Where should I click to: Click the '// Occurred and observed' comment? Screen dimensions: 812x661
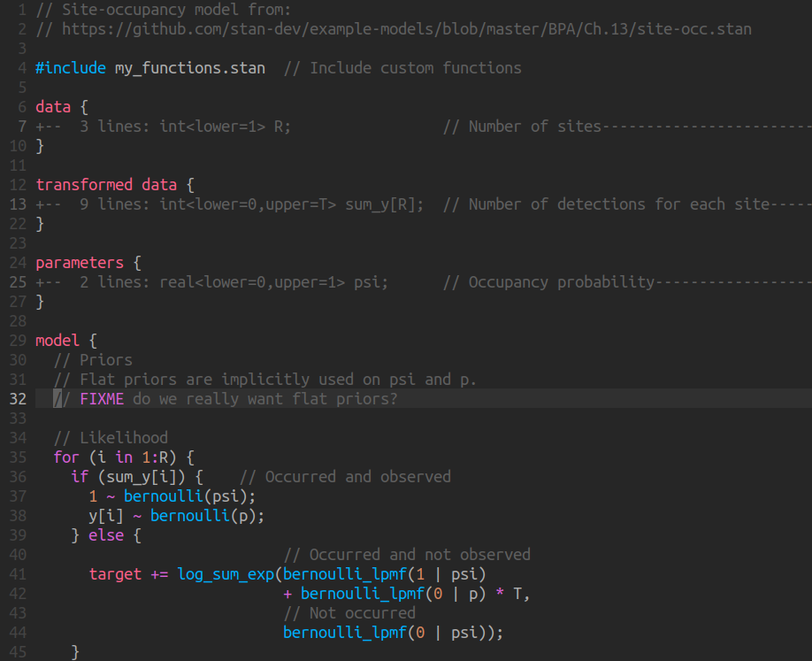point(346,477)
